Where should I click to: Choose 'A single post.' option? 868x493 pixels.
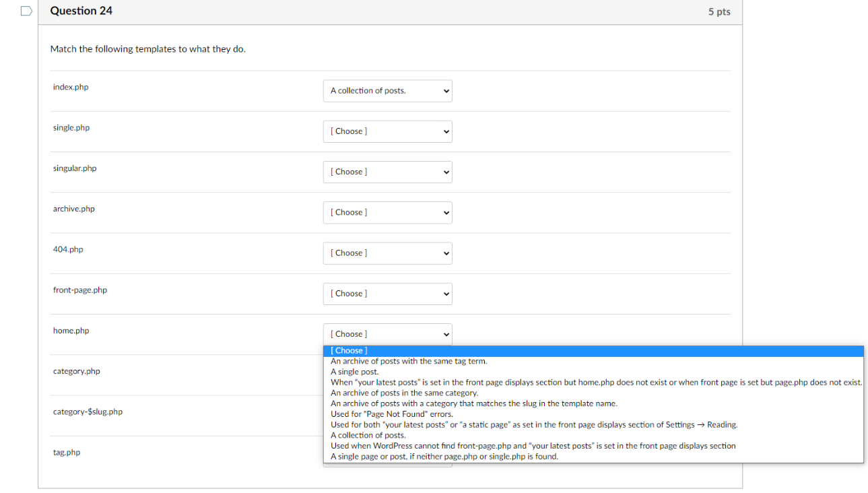pyautogui.click(x=593, y=372)
